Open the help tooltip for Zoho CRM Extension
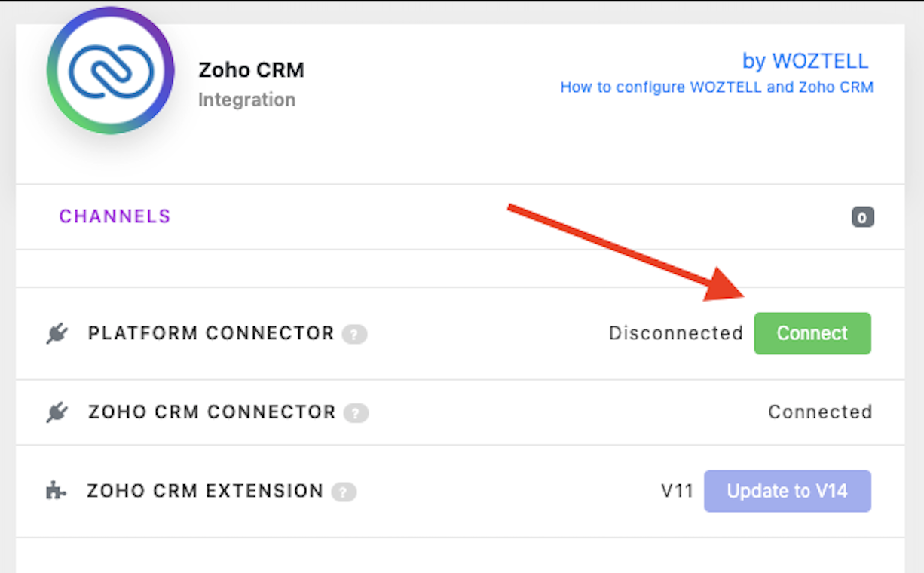This screenshot has height=573, width=924. pos(344,492)
